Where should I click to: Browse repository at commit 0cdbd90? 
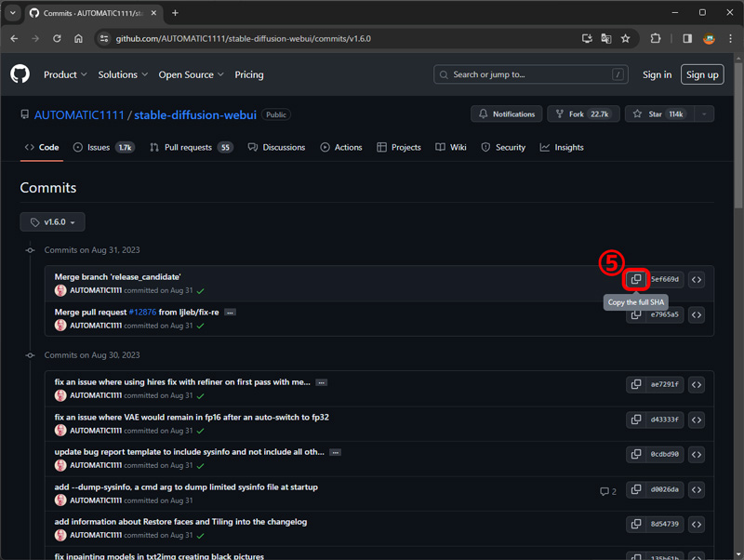(696, 455)
